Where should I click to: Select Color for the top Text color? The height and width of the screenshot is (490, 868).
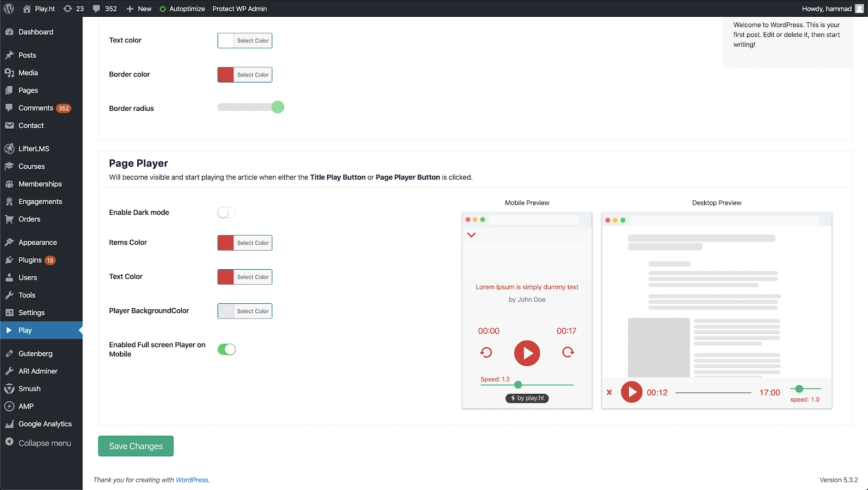click(x=253, y=41)
